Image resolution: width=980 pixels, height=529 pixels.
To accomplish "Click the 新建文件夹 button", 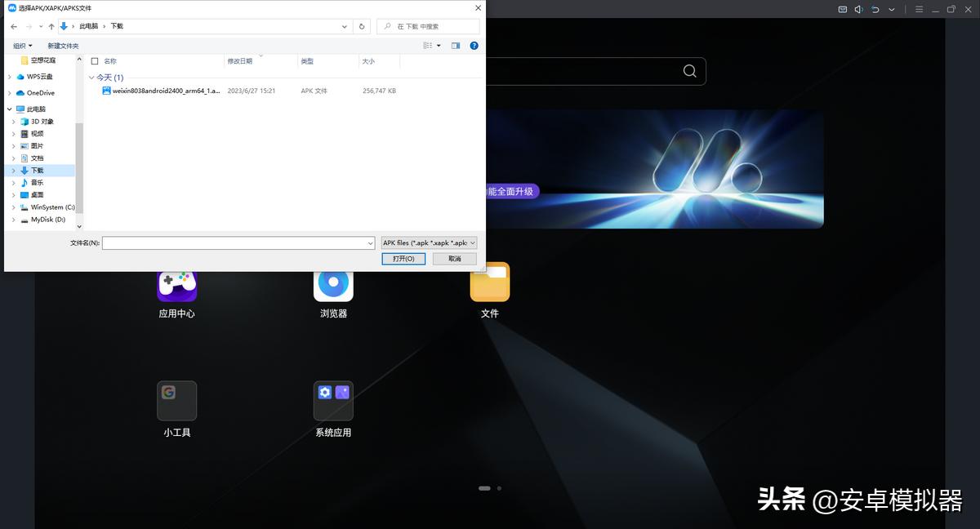I will 63,45.
